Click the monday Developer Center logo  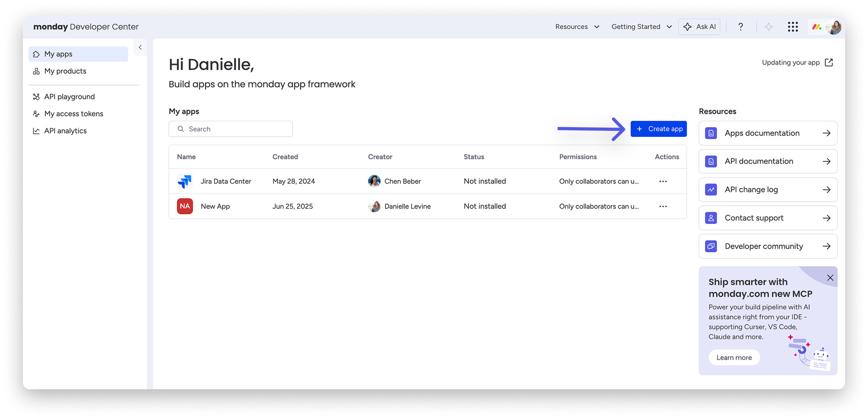pos(86,27)
